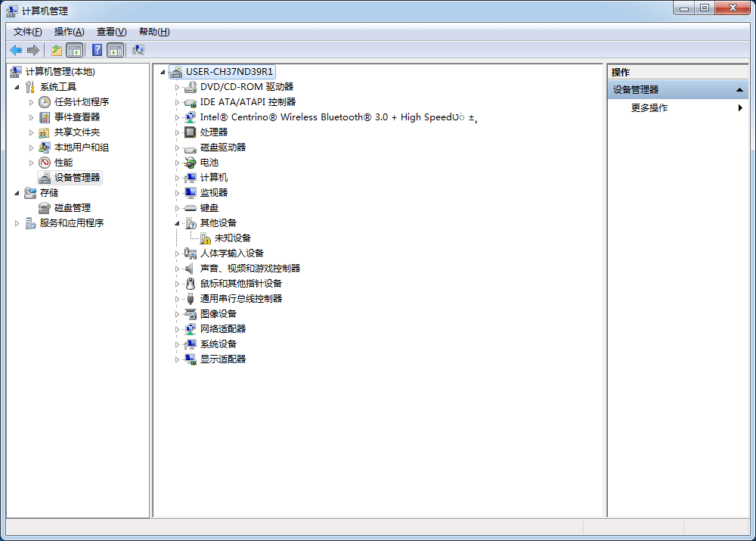Click the 性能 performance gauge icon

(x=45, y=163)
